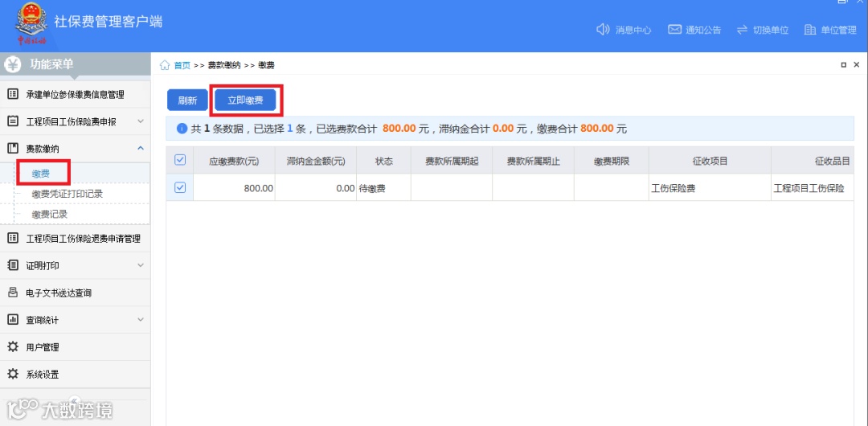Click 应缴费款(元) column header
The height and width of the screenshot is (426, 868).
234,162
